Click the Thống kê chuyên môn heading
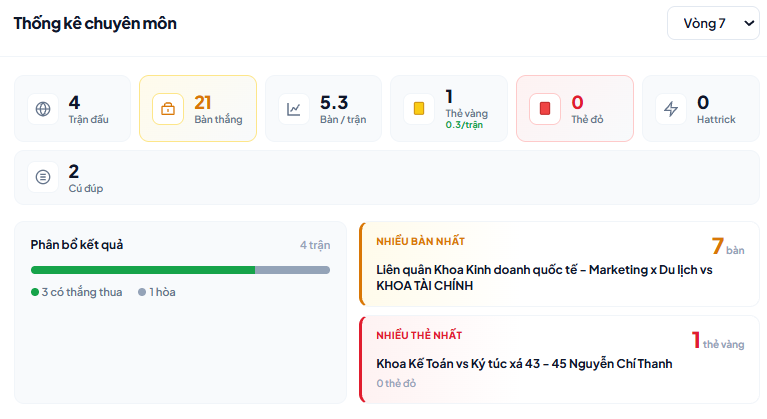Viewport: 767px width, 419px height. pos(95,23)
